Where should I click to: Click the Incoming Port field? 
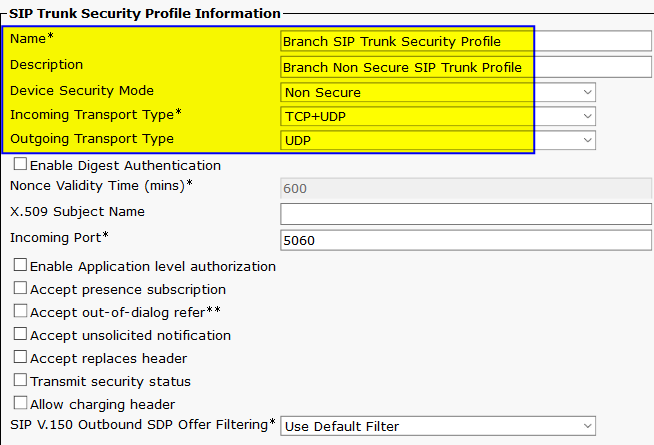(466, 240)
